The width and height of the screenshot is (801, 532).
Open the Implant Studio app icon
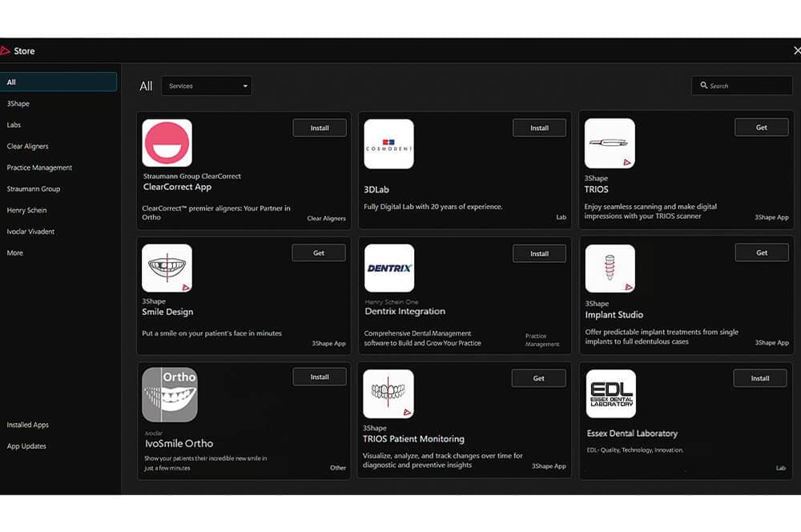pos(610,269)
